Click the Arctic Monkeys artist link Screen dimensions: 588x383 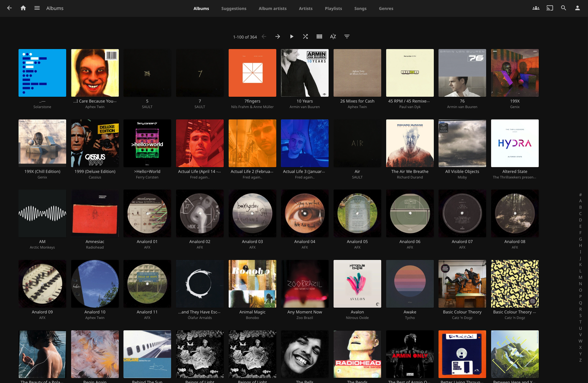[42, 247]
